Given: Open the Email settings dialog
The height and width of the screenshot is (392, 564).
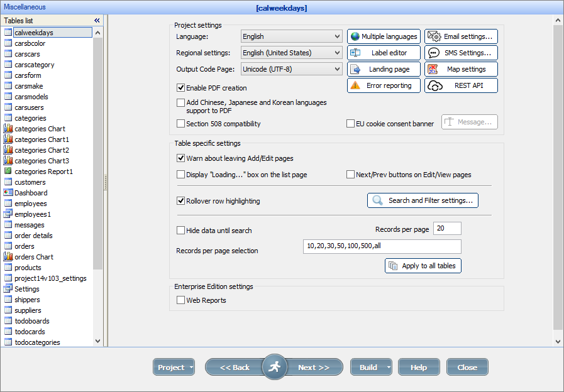Looking at the screenshot, I should pyautogui.click(x=461, y=36).
